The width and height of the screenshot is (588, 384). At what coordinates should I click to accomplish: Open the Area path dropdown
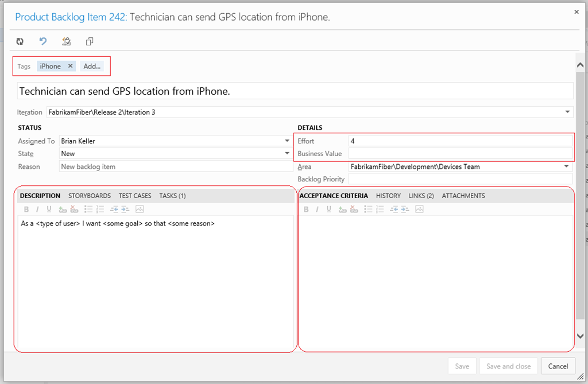[x=567, y=166]
